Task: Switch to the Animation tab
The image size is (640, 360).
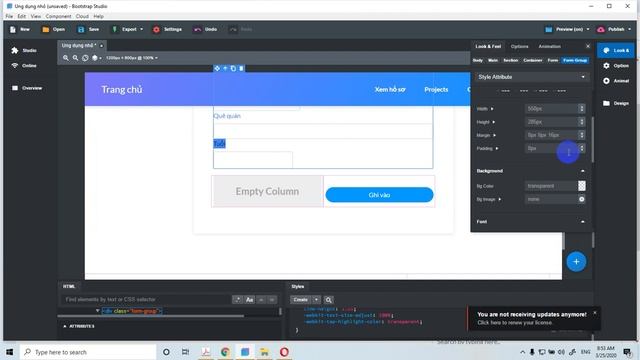Action: [549, 47]
